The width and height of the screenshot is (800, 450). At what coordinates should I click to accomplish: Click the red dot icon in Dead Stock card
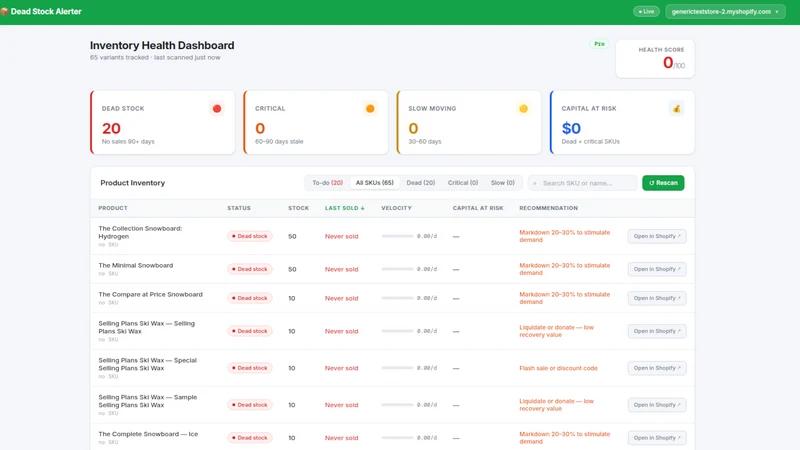[217, 109]
